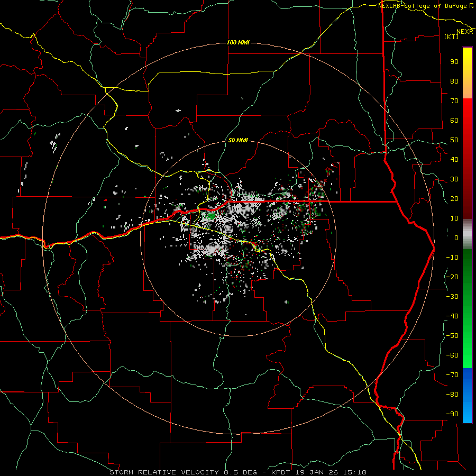476x476 pixels.
Task: Click the gray zero-velocity segment of color bar
Action: (x=467, y=234)
